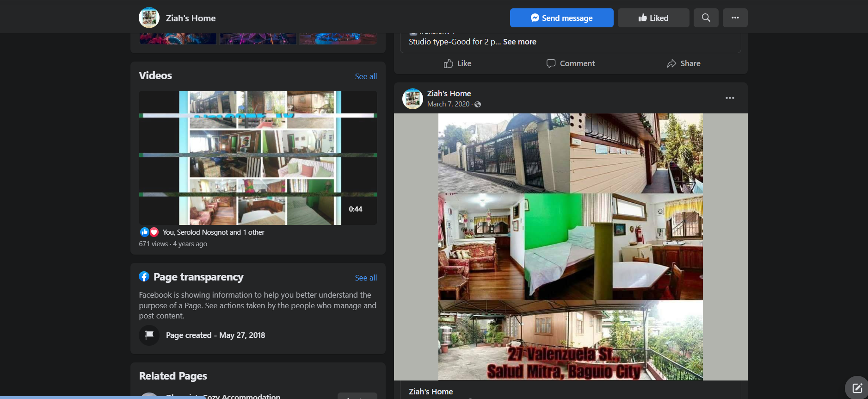
Task: Play the 0:44 video thumbnail
Action: coord(258,158)
